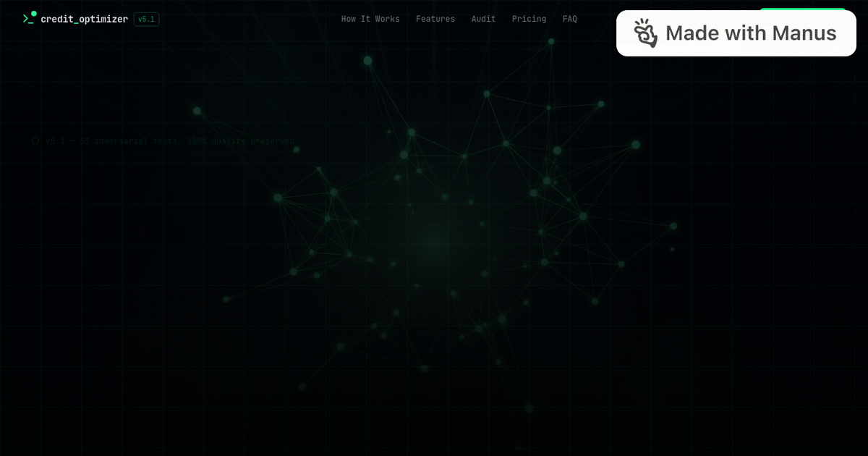Click the credit_optimizer wordmark
This screenshot has height=456, width=868.
coord(83,20)
